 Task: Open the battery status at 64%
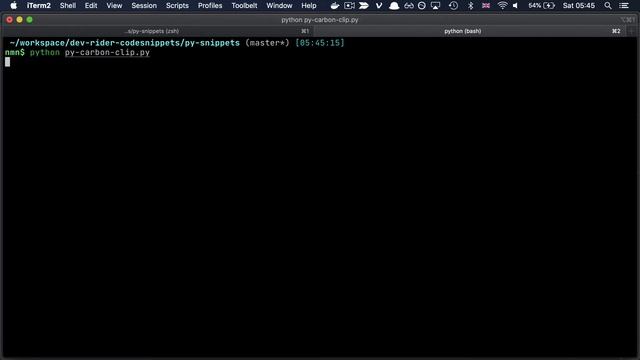tap(541, 6)
